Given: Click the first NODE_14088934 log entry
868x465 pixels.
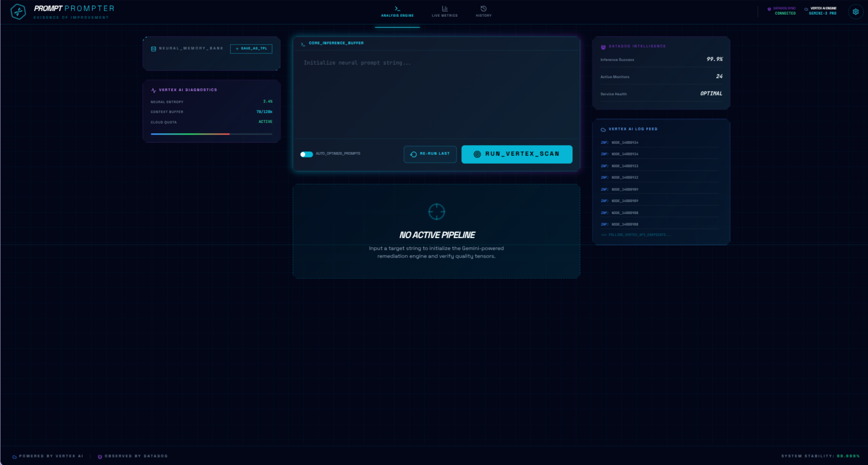Looking at the screenshot, I should [625, 142].
